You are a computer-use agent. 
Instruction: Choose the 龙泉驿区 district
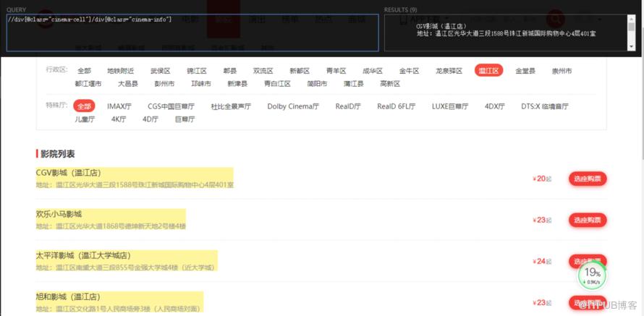pos(449,71)
